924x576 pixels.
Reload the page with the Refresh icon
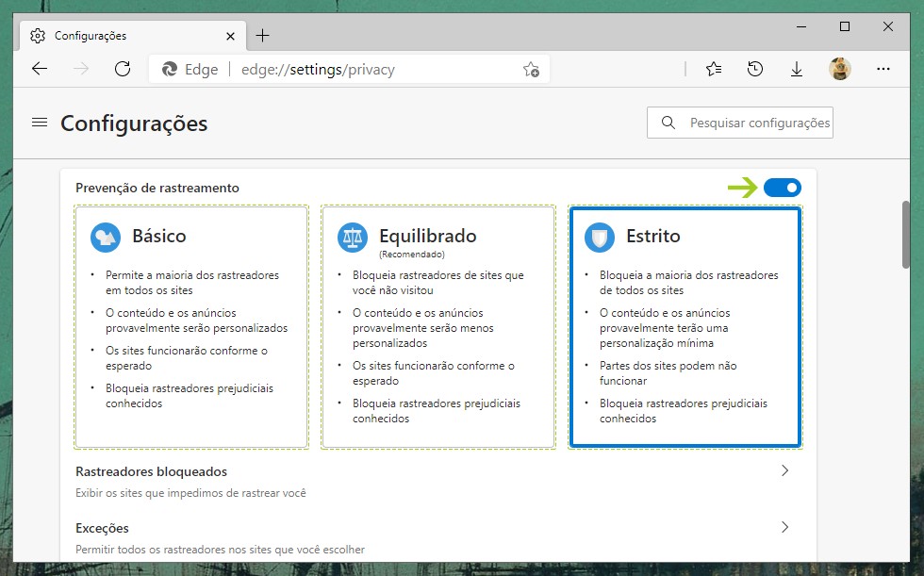click(x=122, y=69)
